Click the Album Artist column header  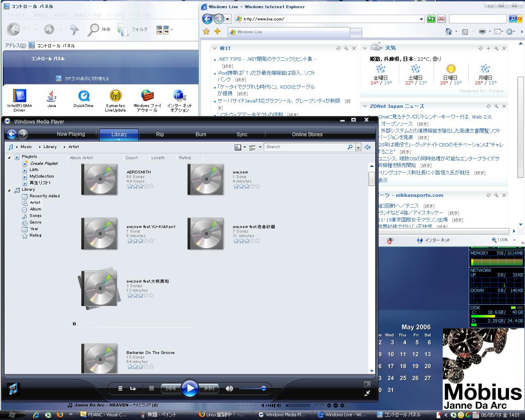(x=81, y=157)
